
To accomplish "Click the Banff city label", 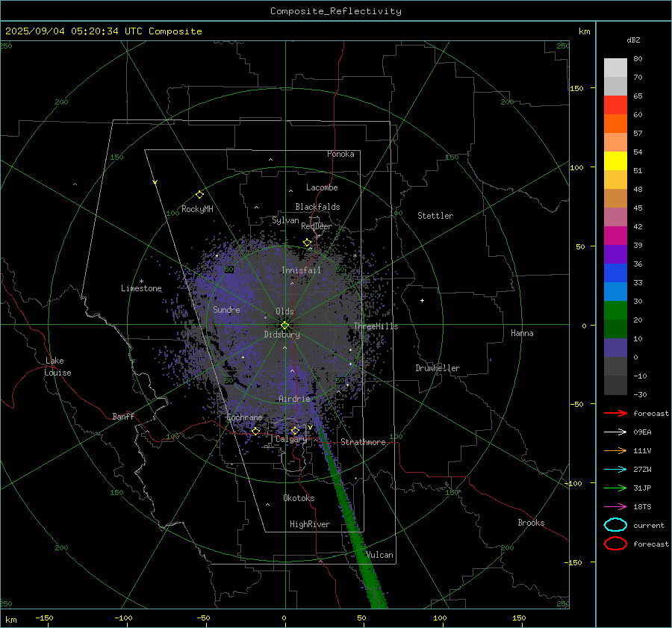I will [x=123, y=416].
